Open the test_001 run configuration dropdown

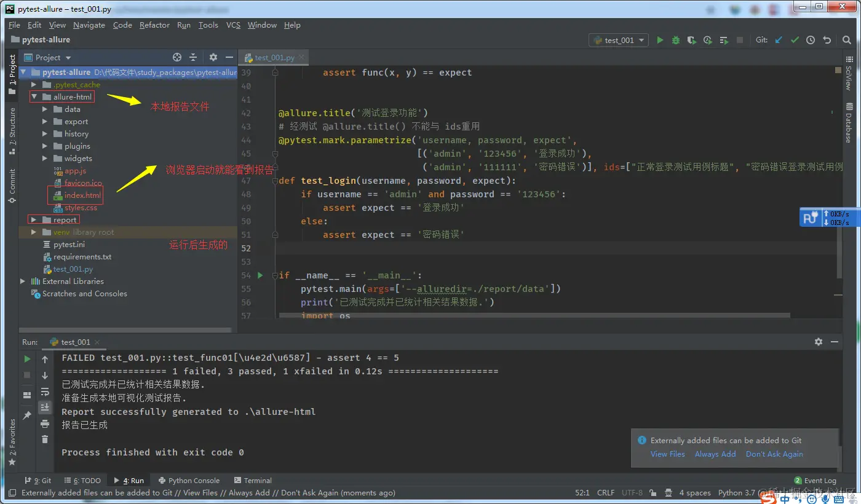619,40
